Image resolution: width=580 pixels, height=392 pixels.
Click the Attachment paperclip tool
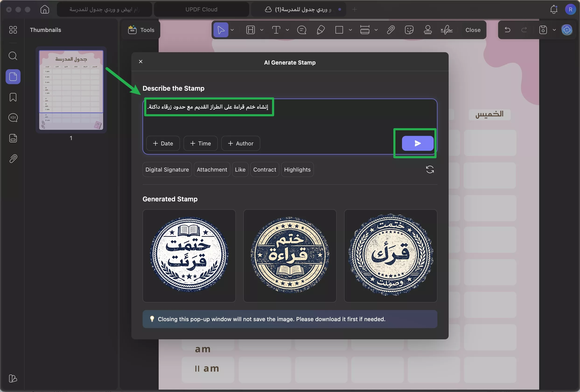coord(390,30)
